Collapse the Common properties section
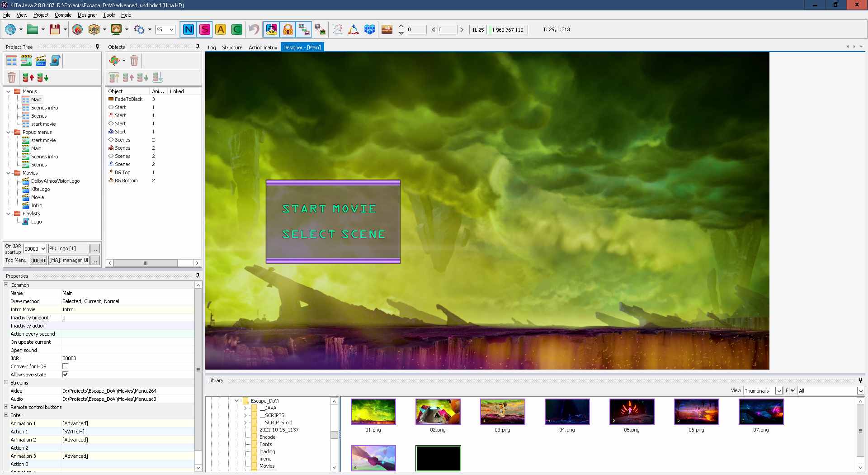 (x=6, y=285)
